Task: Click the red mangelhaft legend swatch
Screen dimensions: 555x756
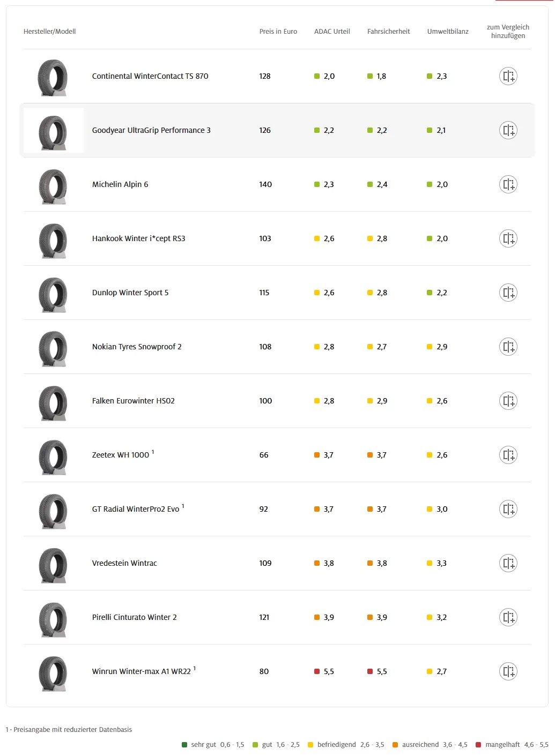Action: [x=478, y=745]
